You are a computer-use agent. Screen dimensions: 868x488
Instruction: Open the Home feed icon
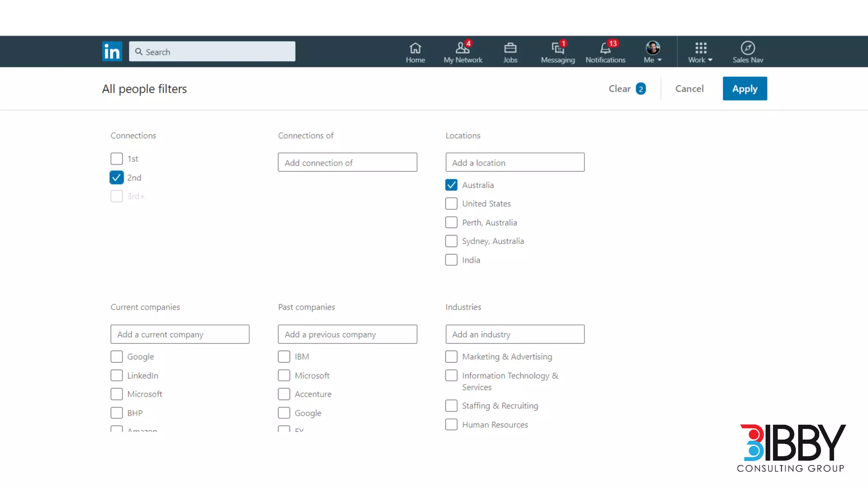pos(415,48)
